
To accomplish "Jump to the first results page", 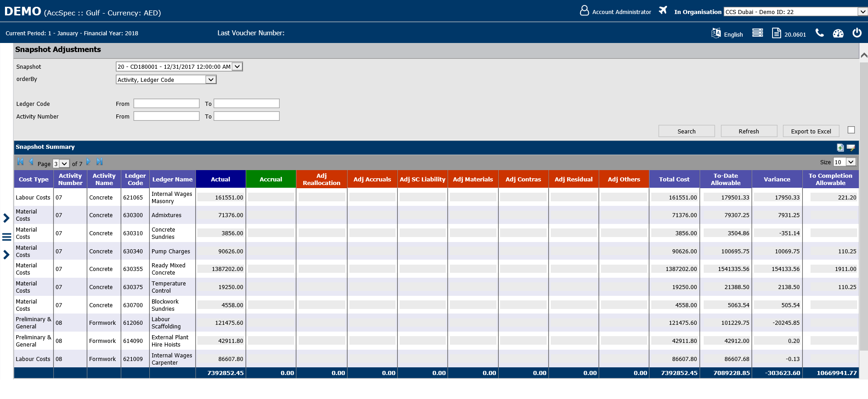I will click(20, 162).
